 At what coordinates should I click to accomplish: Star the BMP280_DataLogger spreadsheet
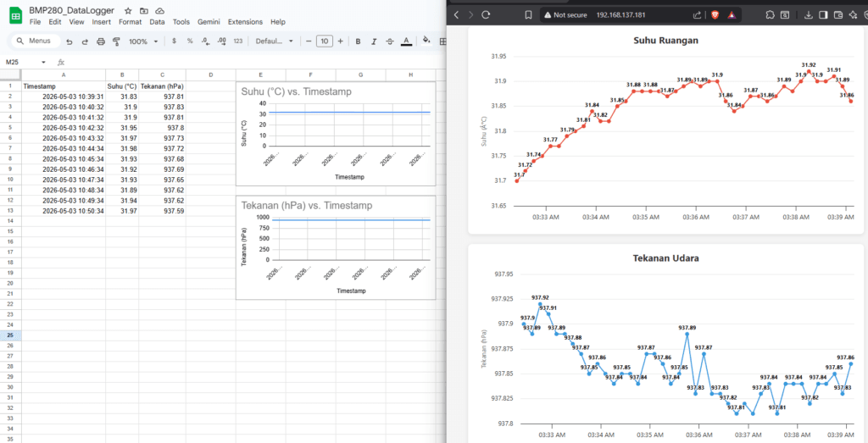click(x=128, y=10)
